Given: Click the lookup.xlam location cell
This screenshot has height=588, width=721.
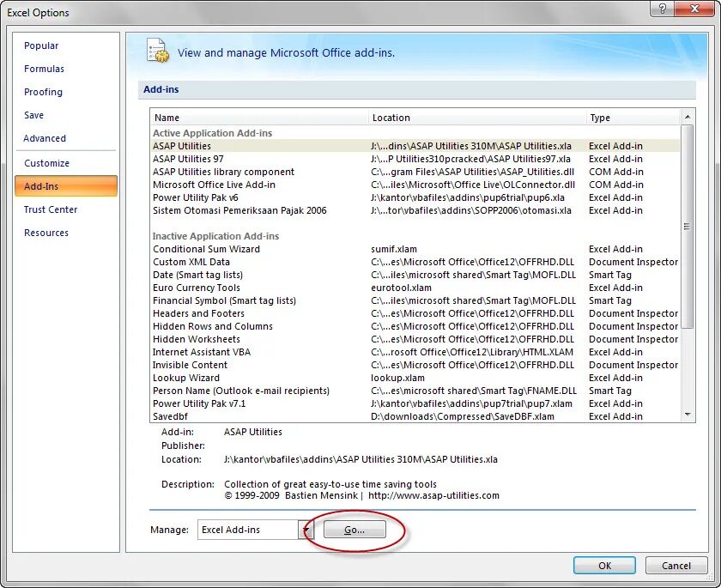Looking at the screenshot, I should tap(397, 378).
